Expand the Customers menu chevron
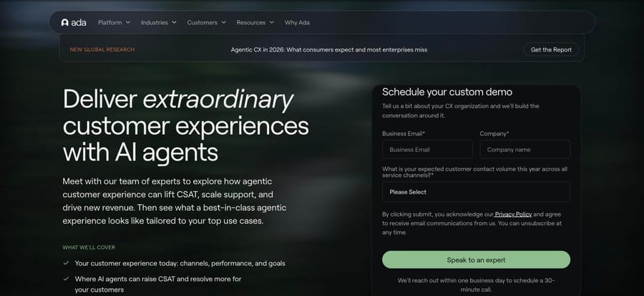This screenshot has height=296, width=644. tap(223, 23)
